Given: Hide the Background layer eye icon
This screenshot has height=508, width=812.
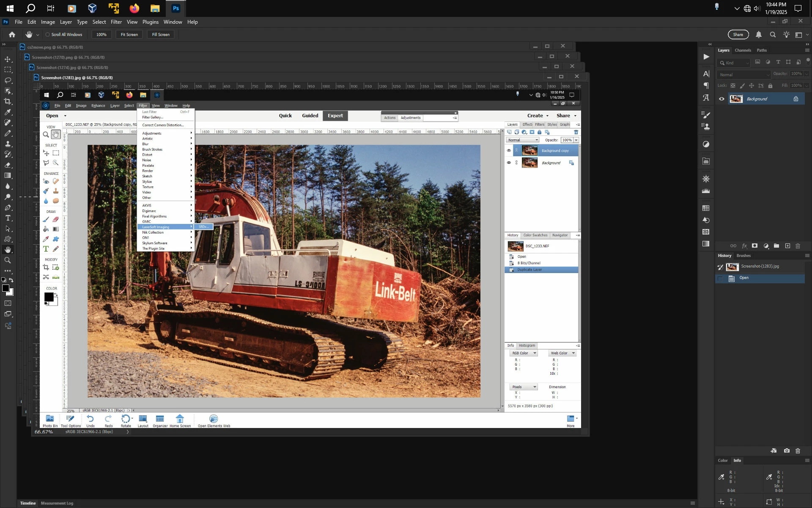Looking at the screenshot, I should [721, 99].
